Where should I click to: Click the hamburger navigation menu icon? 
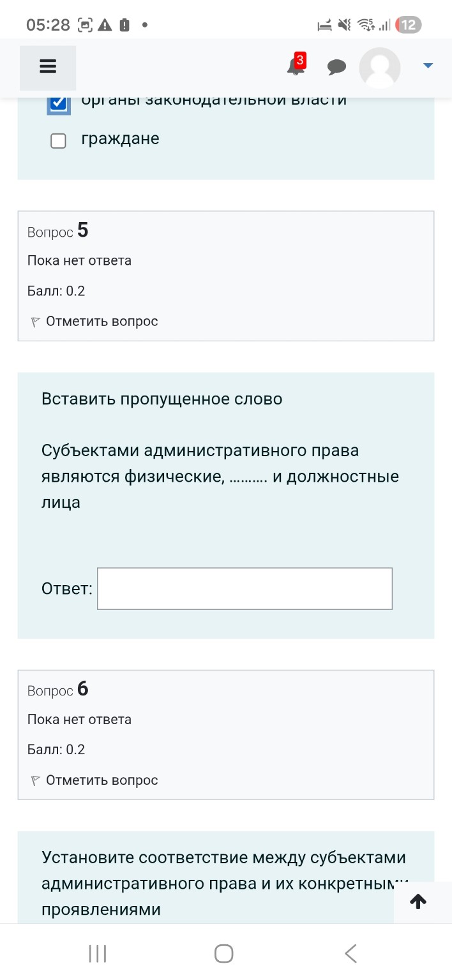tap(47, 66)
